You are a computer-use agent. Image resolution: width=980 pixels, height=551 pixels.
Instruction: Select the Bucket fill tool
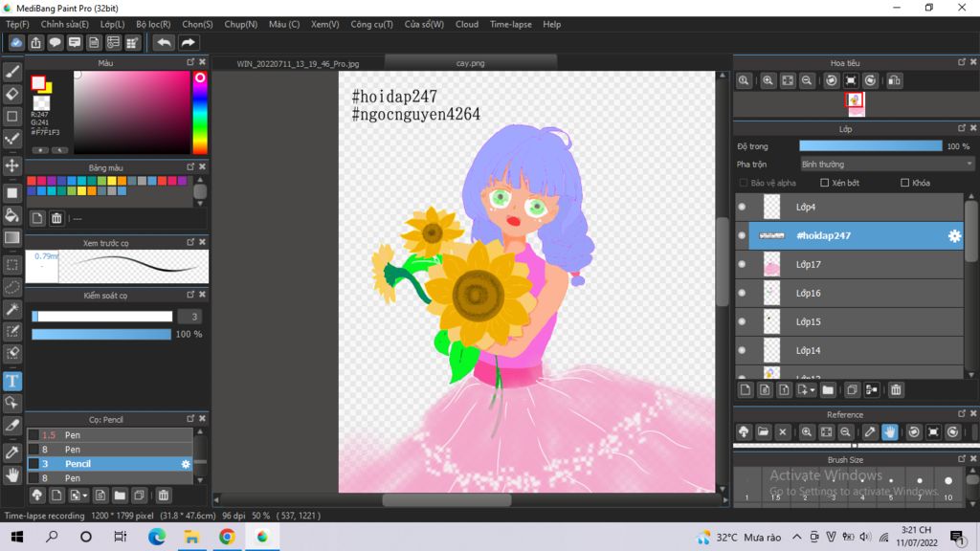[11, 215]
